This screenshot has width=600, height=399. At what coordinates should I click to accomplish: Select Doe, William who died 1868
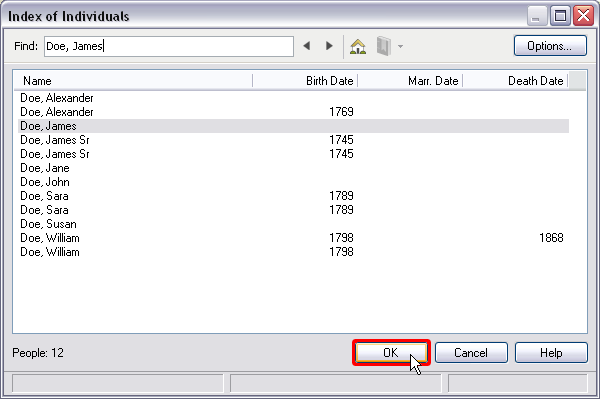pyautogui.click(x=293, y=238)
